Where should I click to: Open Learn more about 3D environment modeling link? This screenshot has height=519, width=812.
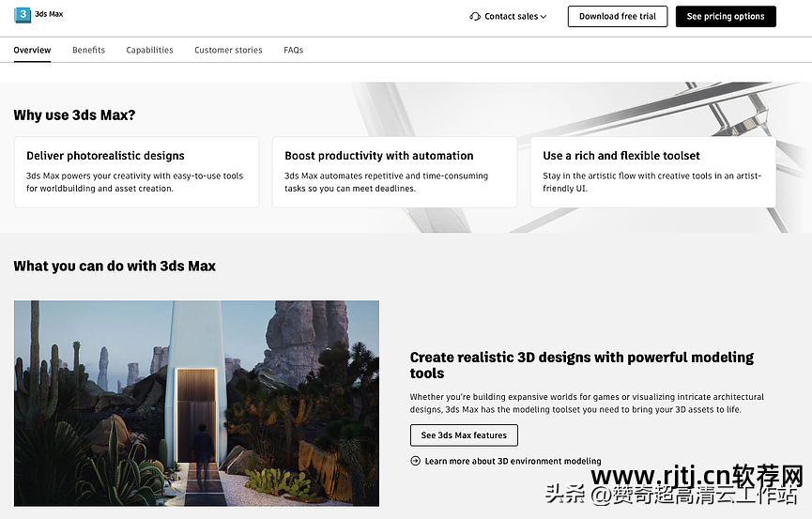pos(513,461)
